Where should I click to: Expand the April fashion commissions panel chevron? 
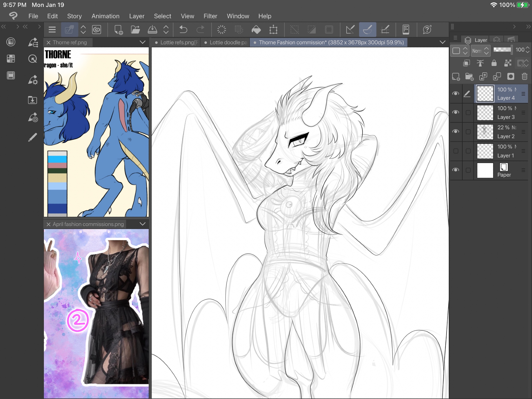[x=143, y=224]
